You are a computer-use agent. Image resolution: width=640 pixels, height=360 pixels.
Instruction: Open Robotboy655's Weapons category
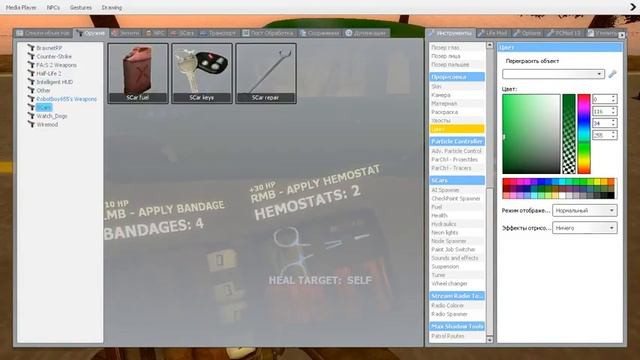(x=67, y=99)
